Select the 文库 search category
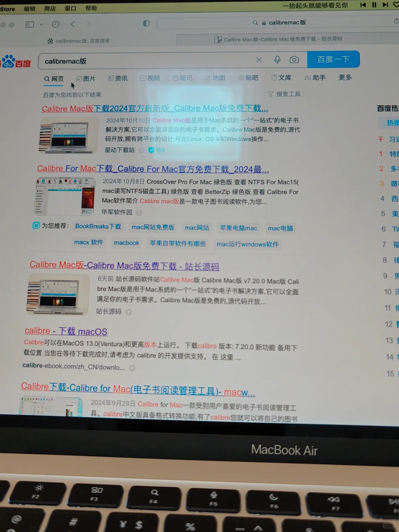The height and width of the screenshot is (532, 399). (x=281, y=78)
